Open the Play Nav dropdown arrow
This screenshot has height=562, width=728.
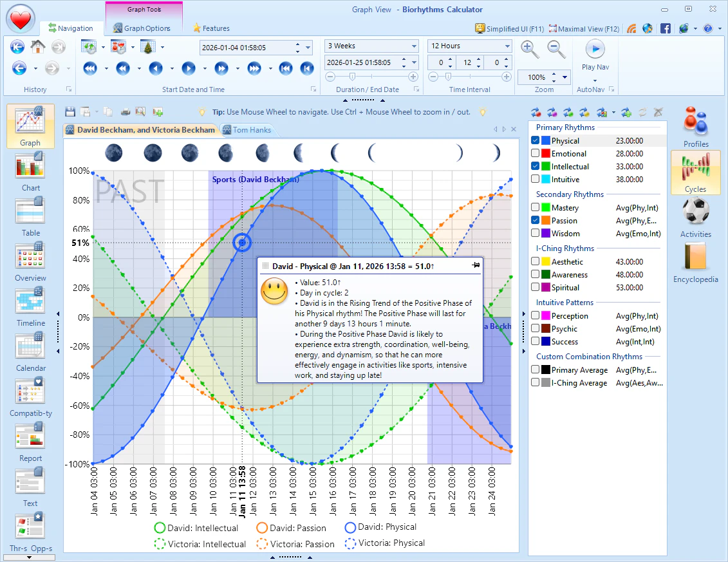(595, 80)
